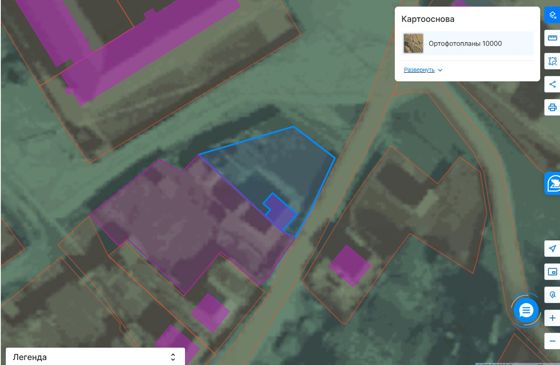The height and width of the screenshot is (365, 560).
Task: Click the print map icon
Action: 552,107
